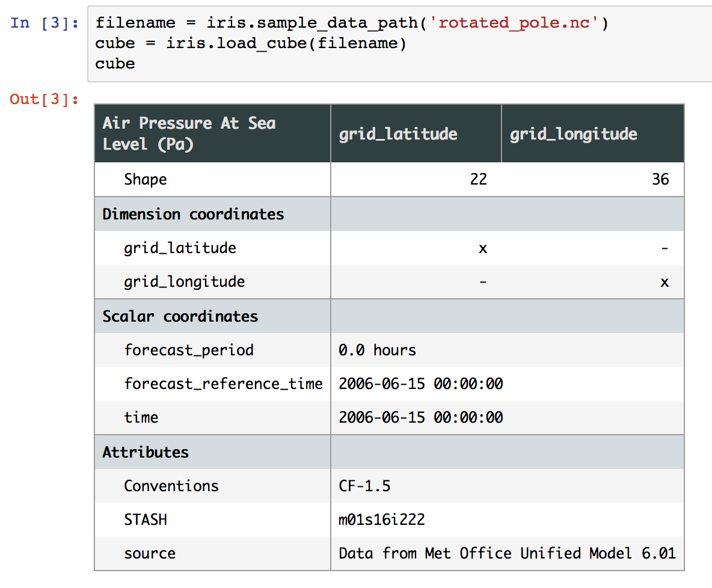Image resolution: width=712 pixels, height=588 pixels.
Task: Click the Attributes section heading
Action: pos(146,453)
